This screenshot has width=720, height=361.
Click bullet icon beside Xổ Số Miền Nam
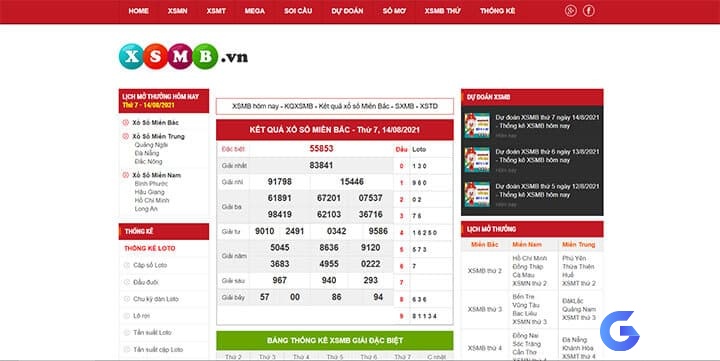[125, 175]
